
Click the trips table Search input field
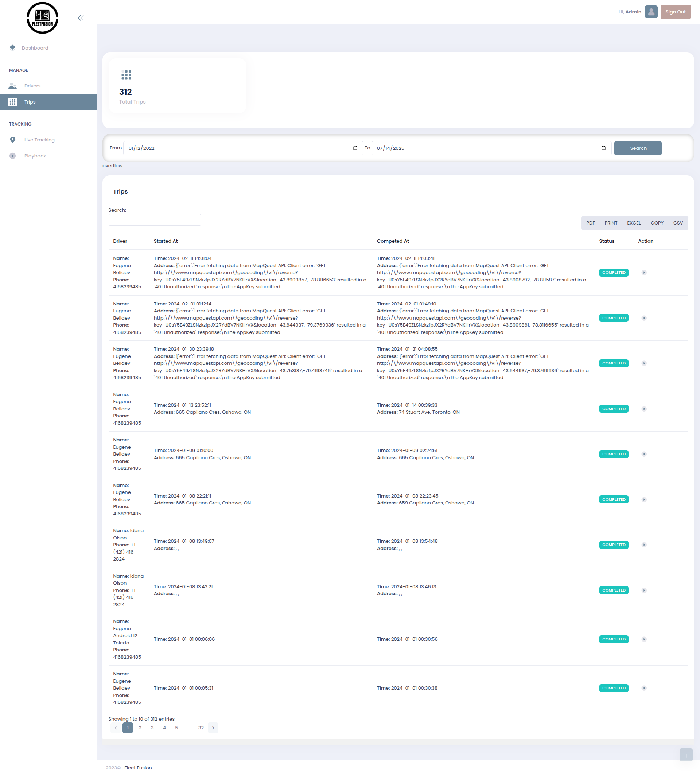[155, 220]
